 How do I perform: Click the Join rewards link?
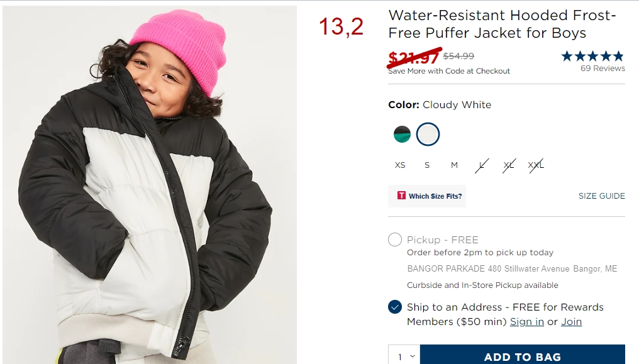pyautogui.click(x=571, y=322)
